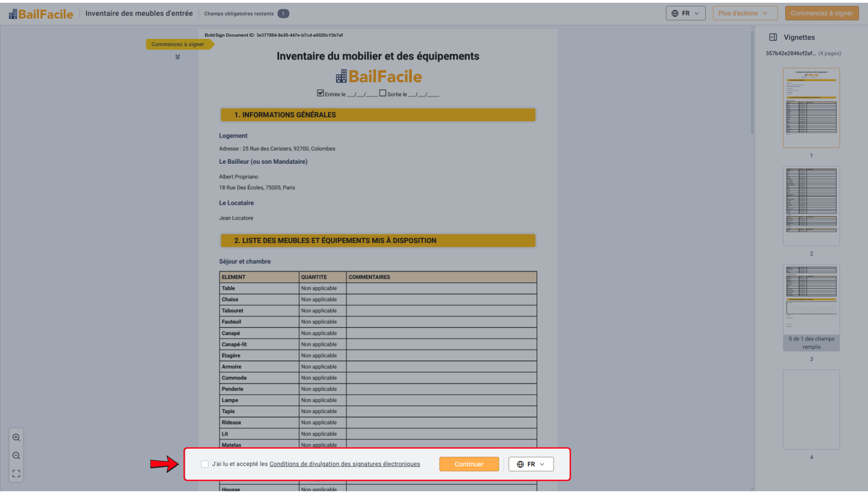Toggle the Entrée le checkbox in document
The image size is (868, 494).
[x=320, y=93]
